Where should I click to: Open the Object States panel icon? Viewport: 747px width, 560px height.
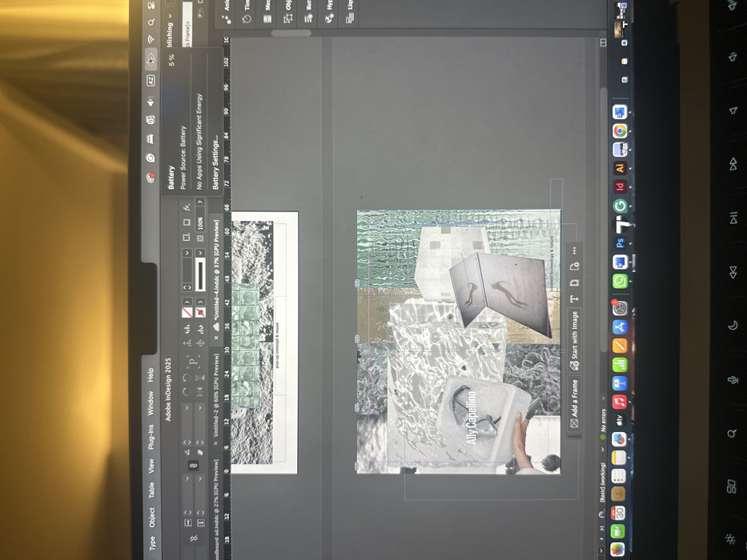(x=287, y=18)
